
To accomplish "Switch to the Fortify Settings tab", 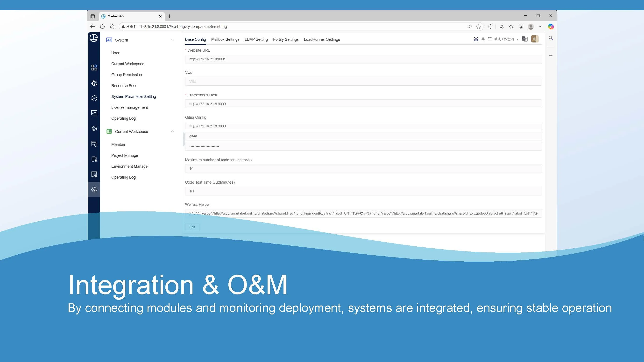I will [x=286, y=40].
